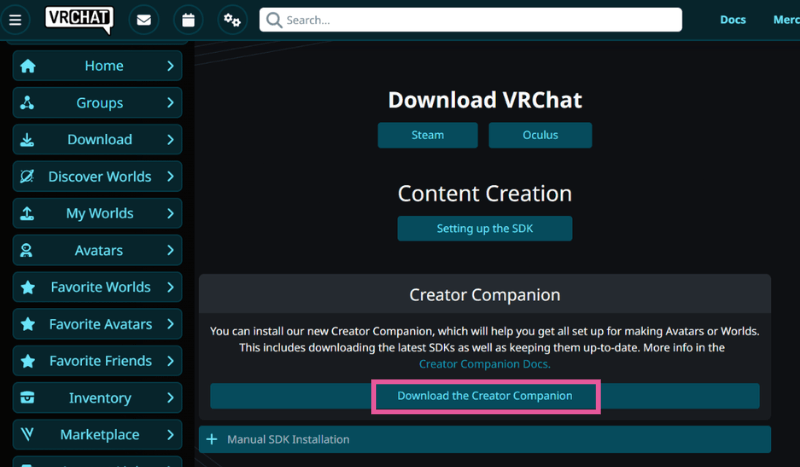Expand Manual SDK Installation section
This screenshot has height=467, width=800.
pyautogui.click(x=485, y=439)
